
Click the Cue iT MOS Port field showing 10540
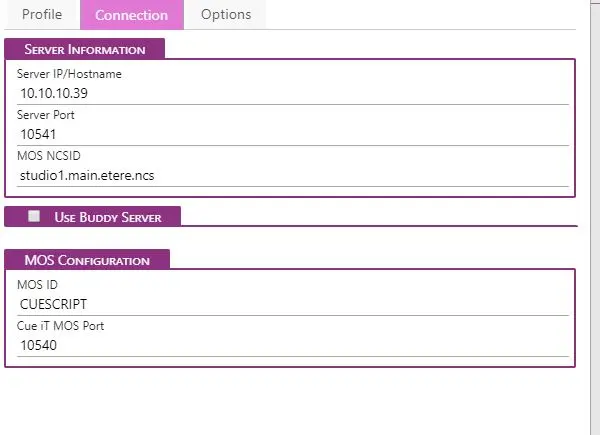[292, 345]
